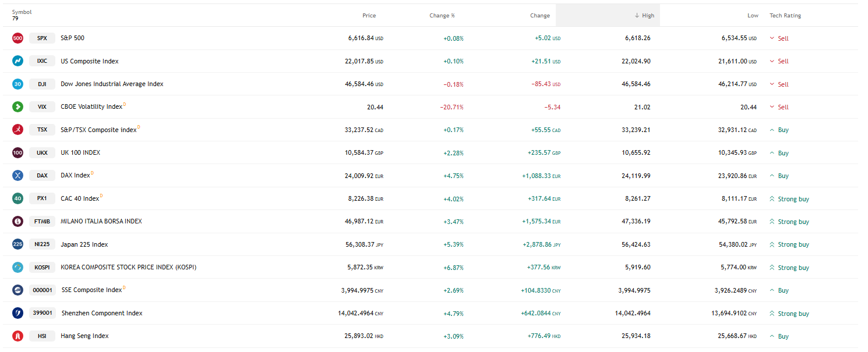Click the FTMIB Milano Borsa logo icon

pyautogui.click(x=17, y=222)
